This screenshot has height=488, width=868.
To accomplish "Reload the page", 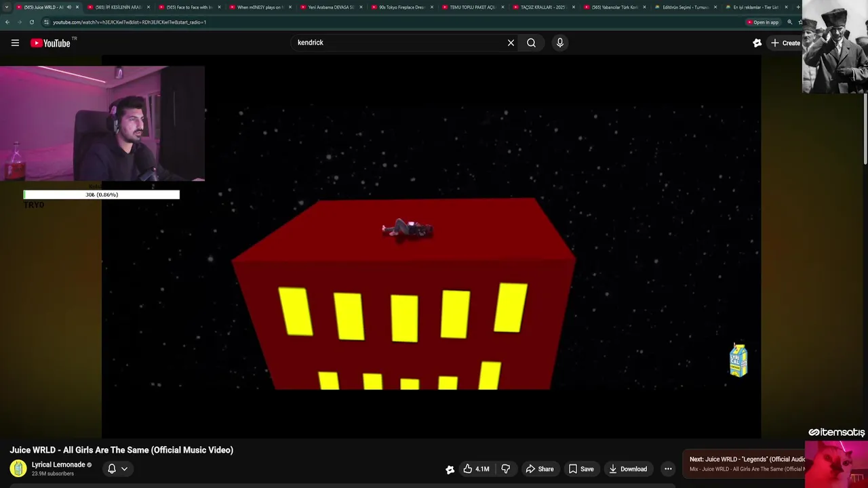I will (31, 22).
